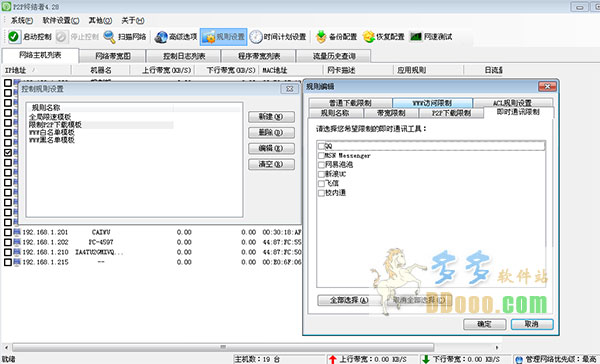Open the 系统(F) menu
Image resolution: width=600 pixels, height=364 pixels.
pos(22,21)
